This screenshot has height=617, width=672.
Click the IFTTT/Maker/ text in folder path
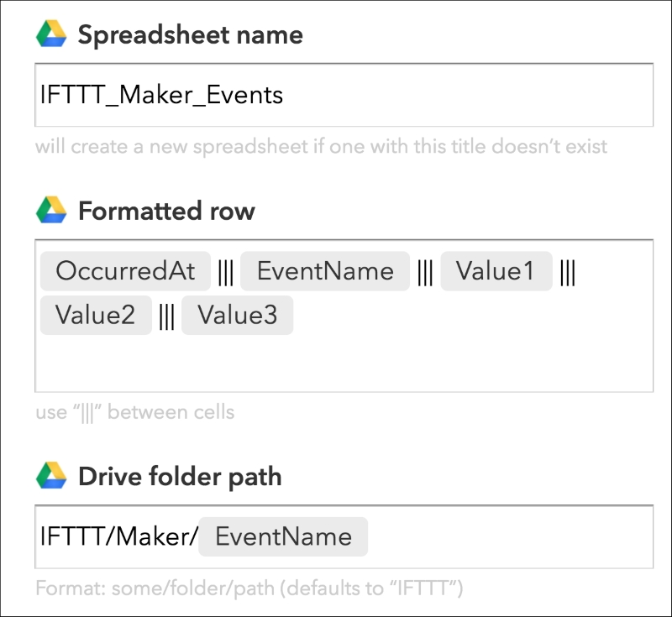118,537
